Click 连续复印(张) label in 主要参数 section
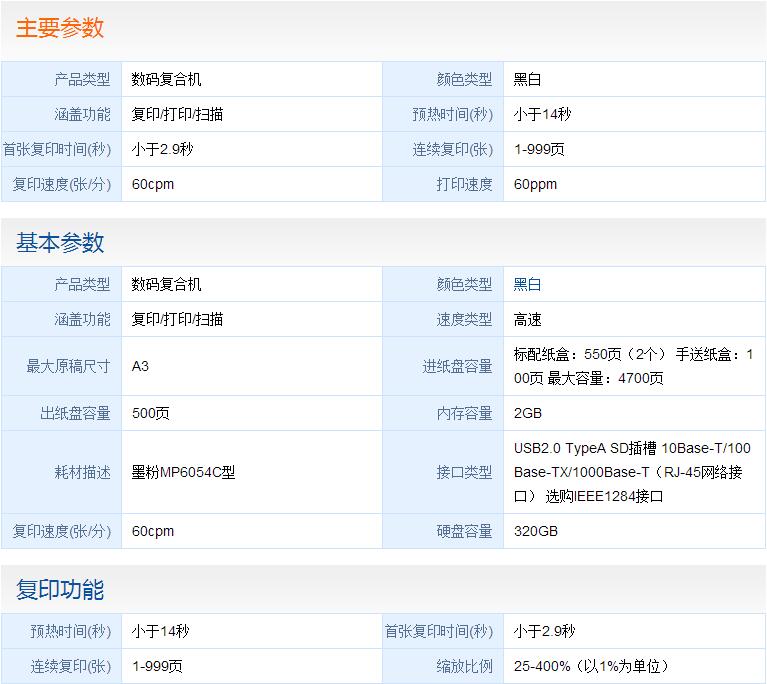This screenshot has width=767, height=684. click(452, 149)
